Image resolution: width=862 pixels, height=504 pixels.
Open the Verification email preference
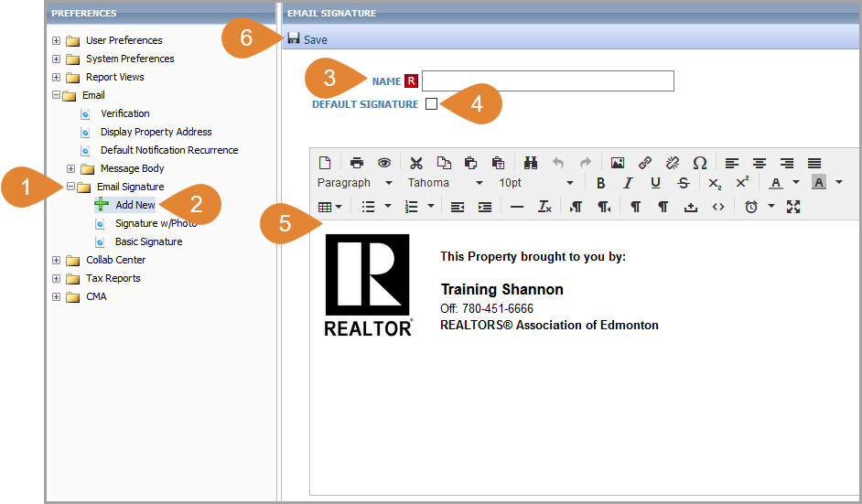pos(124,113)
